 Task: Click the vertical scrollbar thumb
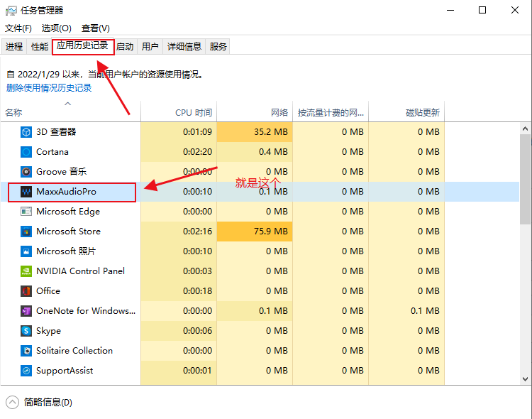pos(525,180)
